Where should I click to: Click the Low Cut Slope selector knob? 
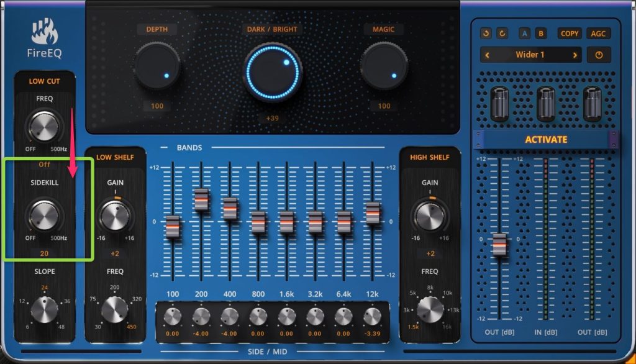(44, 308)
